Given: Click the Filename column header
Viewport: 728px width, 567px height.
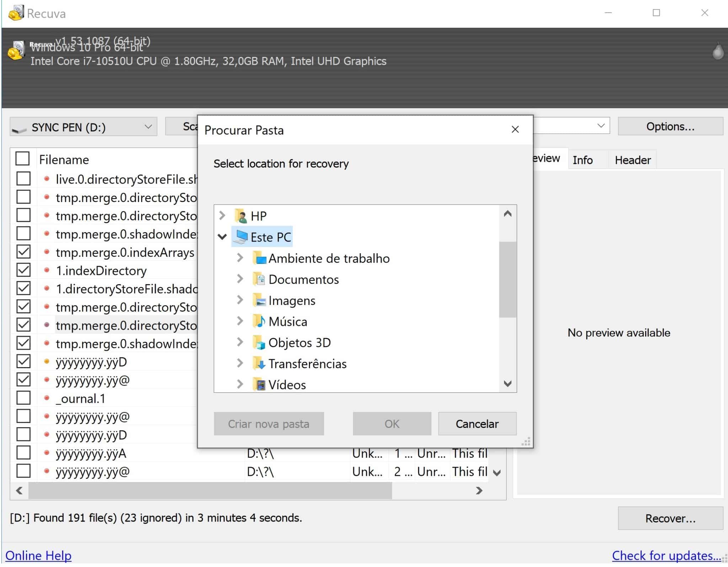Looking at the screenshot, I should coord(117,160).
